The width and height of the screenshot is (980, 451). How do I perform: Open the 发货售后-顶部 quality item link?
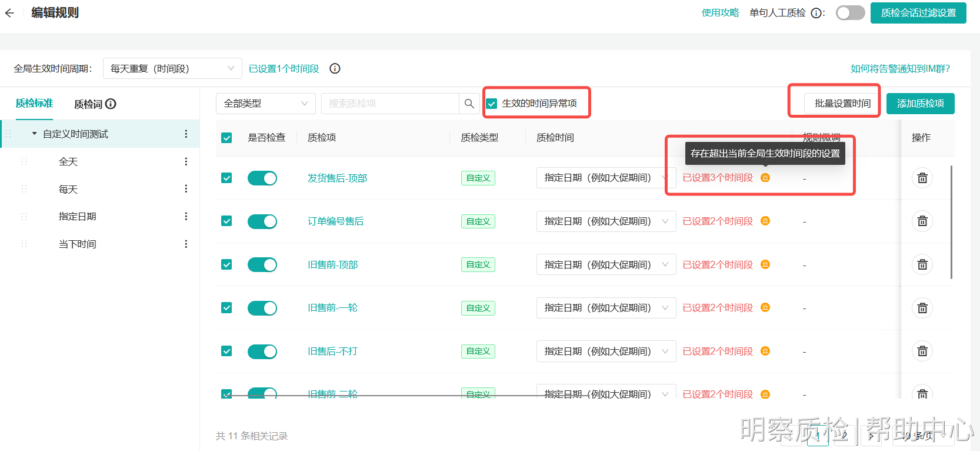point(337,178)
